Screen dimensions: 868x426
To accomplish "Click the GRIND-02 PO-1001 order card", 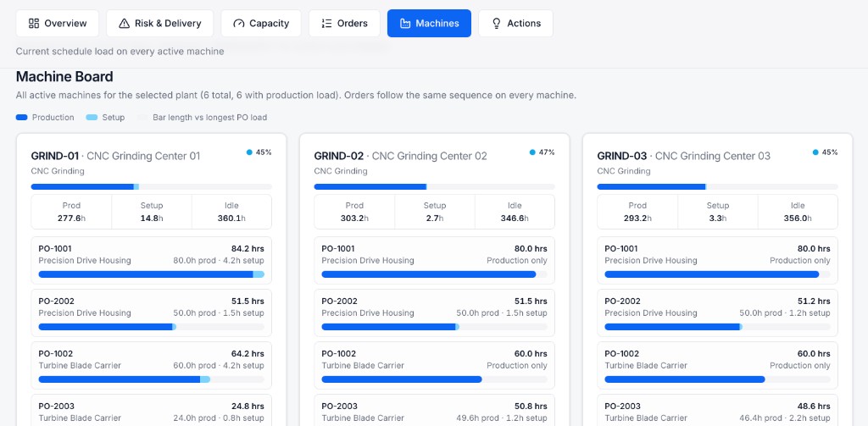I will [434, 260].
